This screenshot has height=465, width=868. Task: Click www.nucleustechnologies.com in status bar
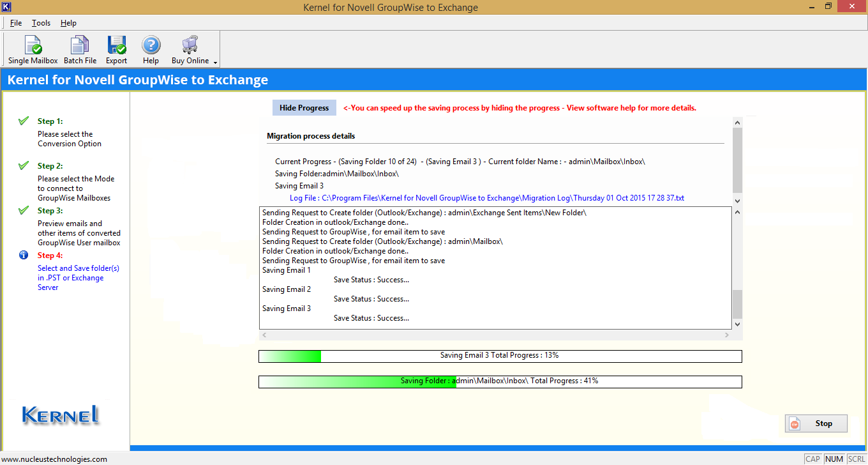(x=54, y=459)
